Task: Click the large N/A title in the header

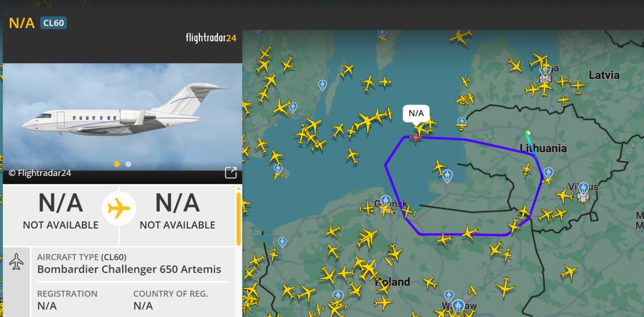Action: pyautogui.click(x=22, y=23)
